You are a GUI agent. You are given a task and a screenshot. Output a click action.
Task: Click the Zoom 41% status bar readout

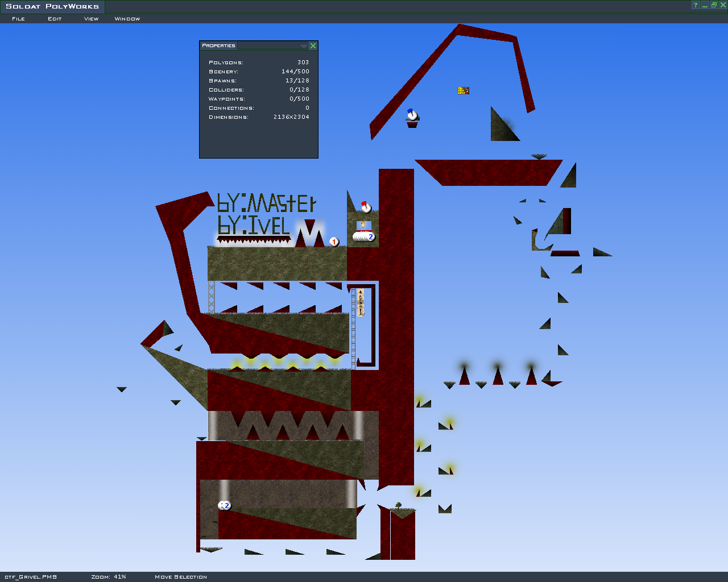[109, 577]
